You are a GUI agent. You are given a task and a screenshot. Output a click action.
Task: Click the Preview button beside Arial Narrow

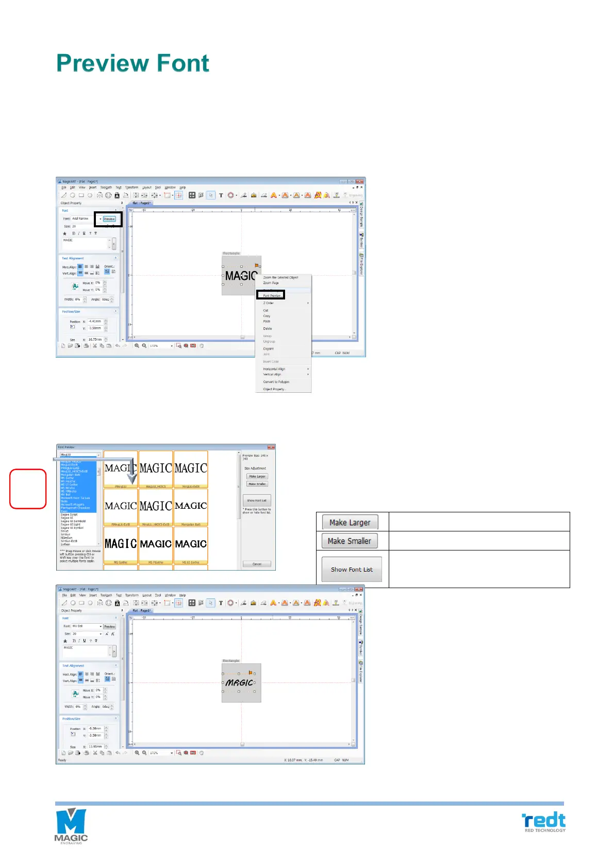[109, 219]
